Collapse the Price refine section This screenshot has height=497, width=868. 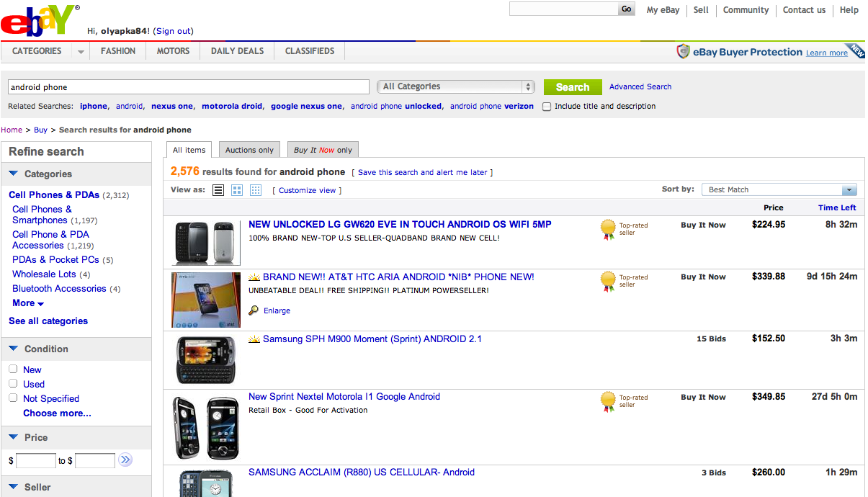14,437
